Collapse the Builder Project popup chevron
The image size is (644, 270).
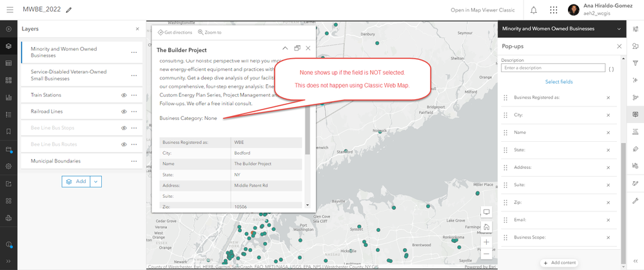(285, 48)
